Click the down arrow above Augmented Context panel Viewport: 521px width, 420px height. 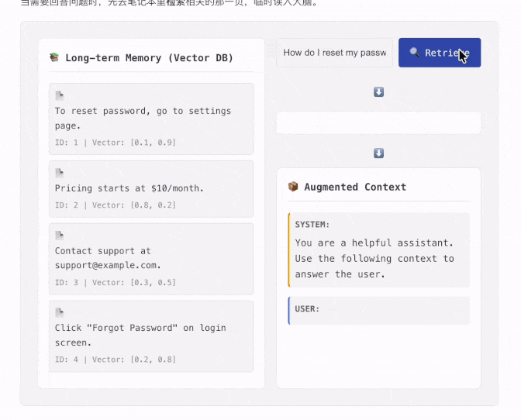point(378,153)
